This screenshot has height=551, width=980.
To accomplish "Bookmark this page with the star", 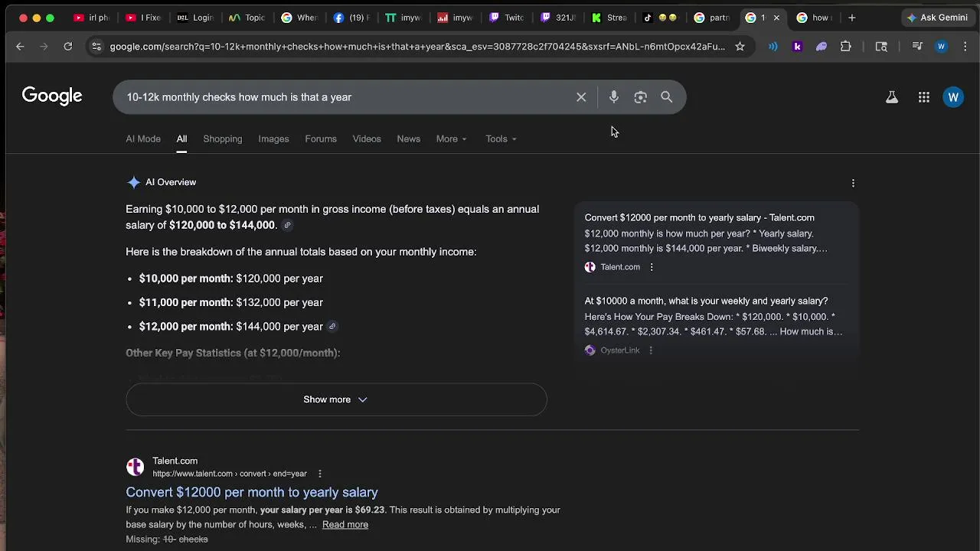I will 740,47.
